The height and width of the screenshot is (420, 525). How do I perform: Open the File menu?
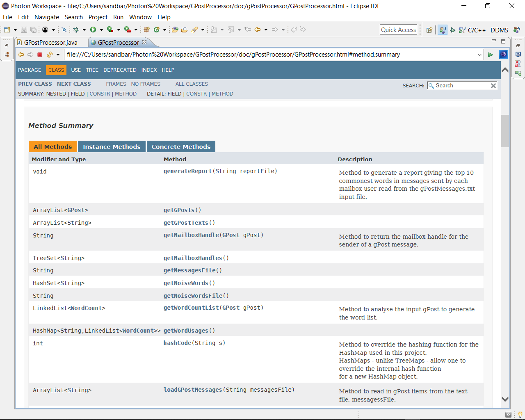point(7,17)
